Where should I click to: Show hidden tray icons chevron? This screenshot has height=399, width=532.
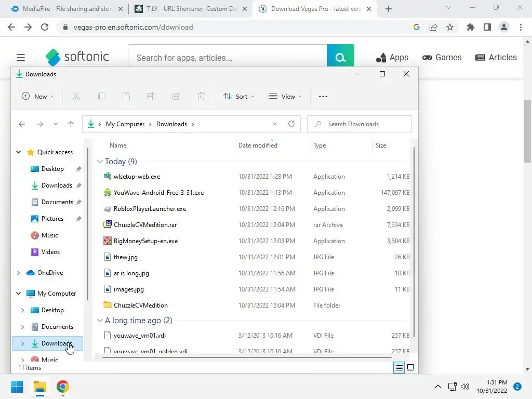(x=437, y=387)
